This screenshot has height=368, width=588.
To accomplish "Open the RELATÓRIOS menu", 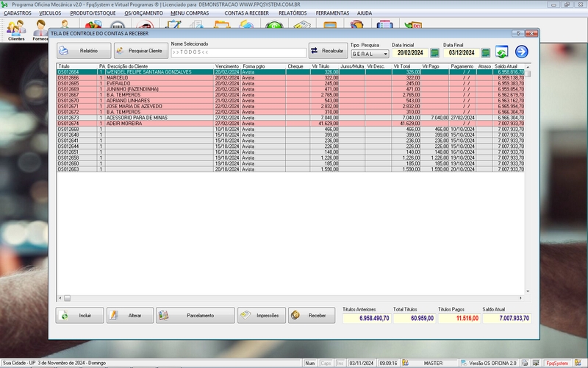I will click(293, 13).
